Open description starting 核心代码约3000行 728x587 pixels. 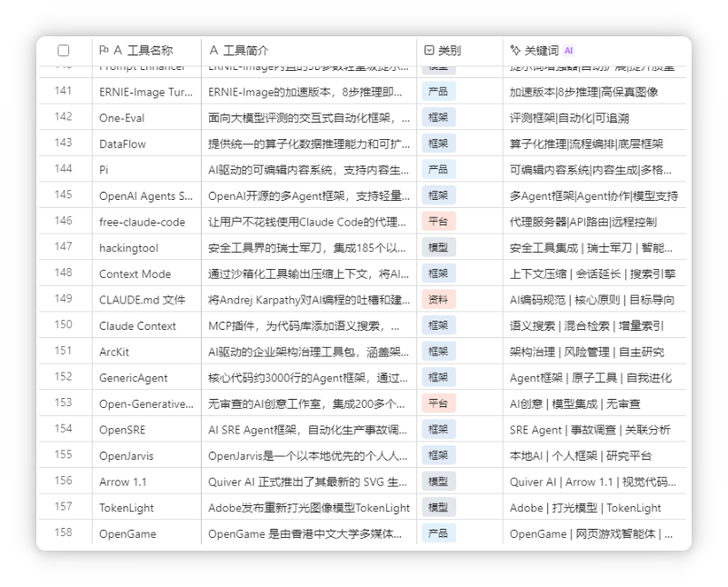pos(309,378)
